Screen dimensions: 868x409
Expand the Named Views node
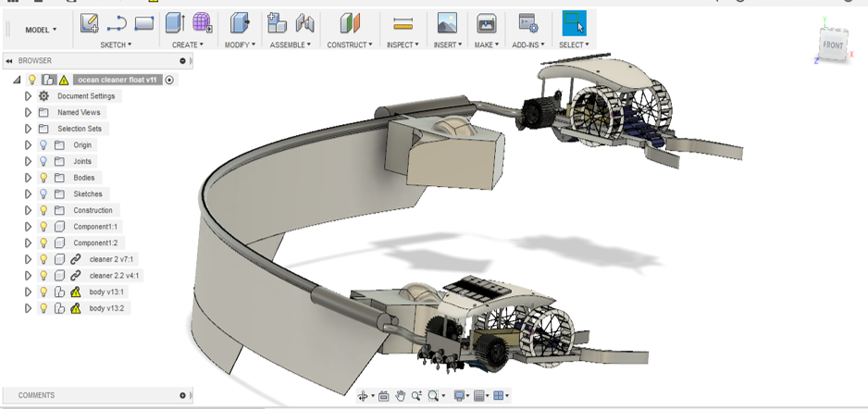pyautogui.click(x=29, y=112)
